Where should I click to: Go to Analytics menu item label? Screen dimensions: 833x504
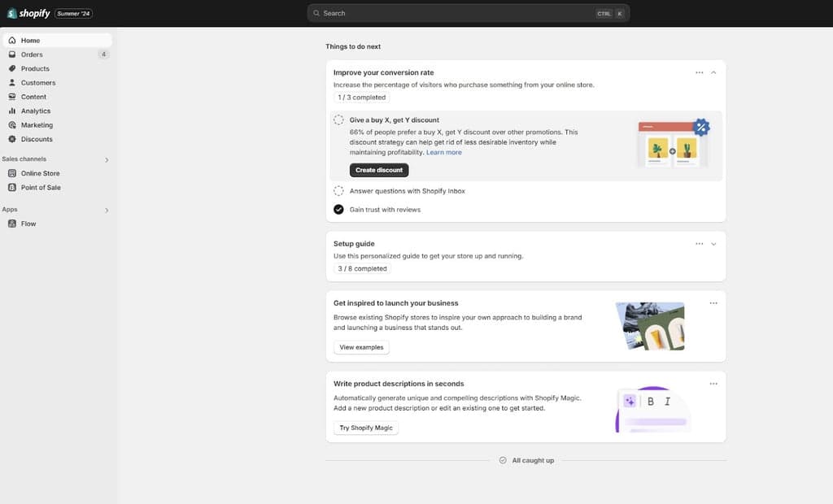click(36, 111)
